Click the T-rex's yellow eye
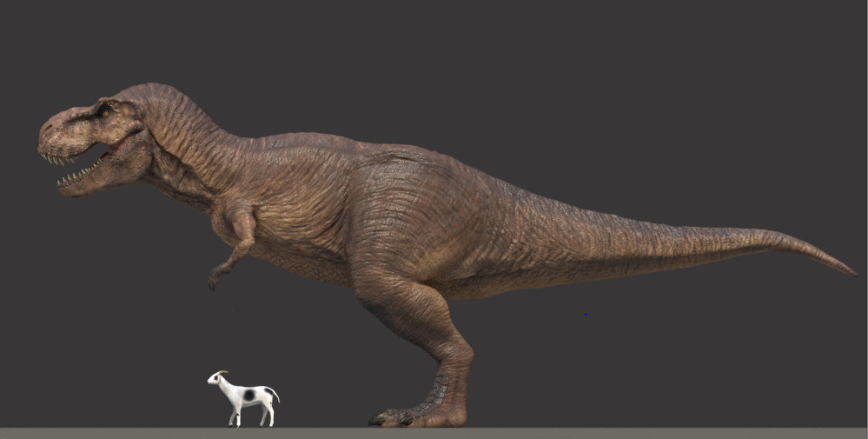The width and height of the screenshot is (868, 439). pos(105,113)
